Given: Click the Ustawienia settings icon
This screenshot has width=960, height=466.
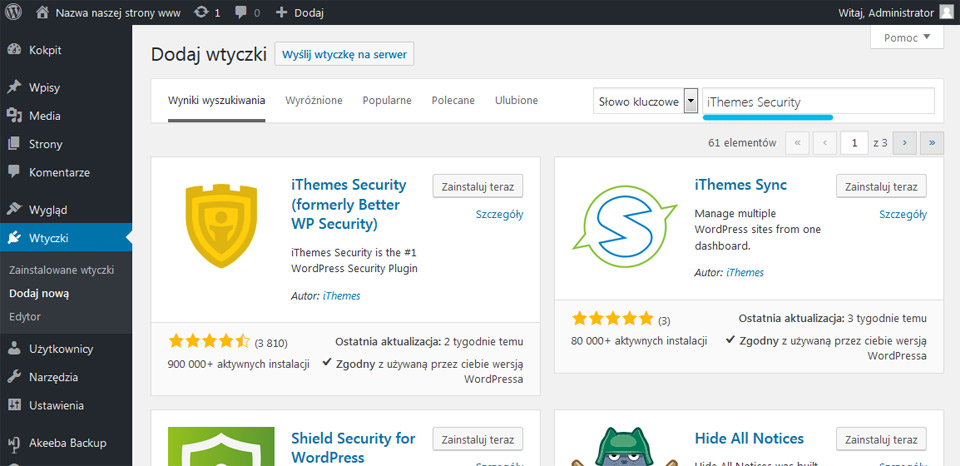Looking at the screenshot, I should click(14, 405).
